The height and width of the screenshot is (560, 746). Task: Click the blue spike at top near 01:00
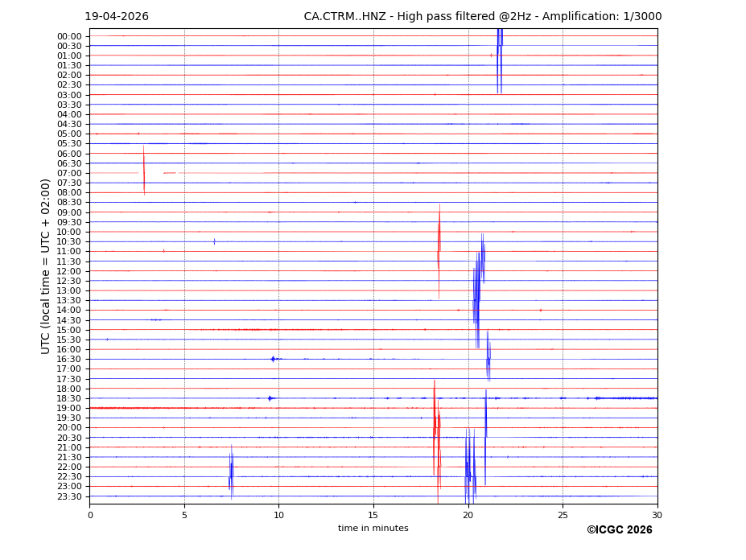(x=500, y=60)
